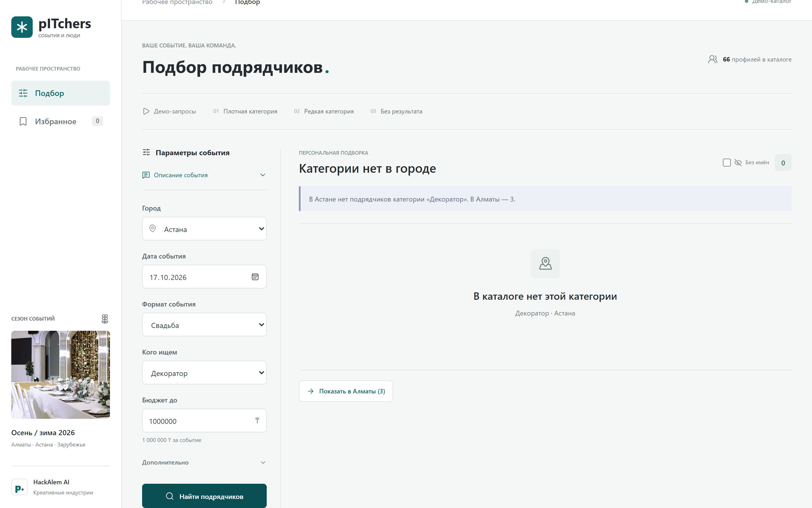Click the flower icon in Сезон событий
Viewport: 812px width, 508px height.
point(105,319)
